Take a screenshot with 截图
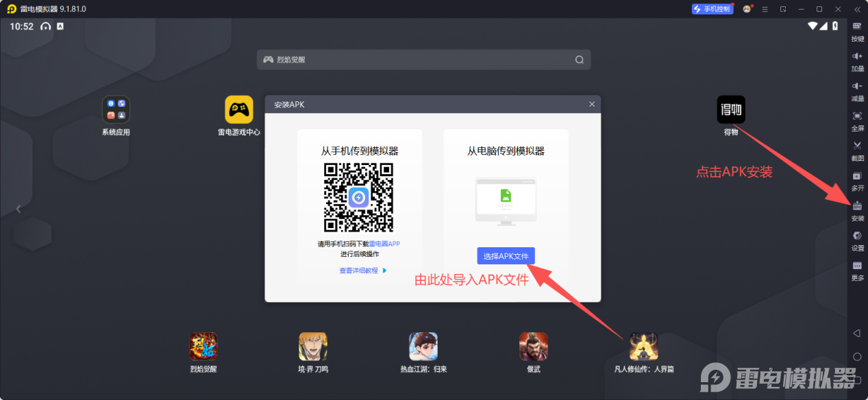Viewport: 868px width, 400px height. [857, 151]
